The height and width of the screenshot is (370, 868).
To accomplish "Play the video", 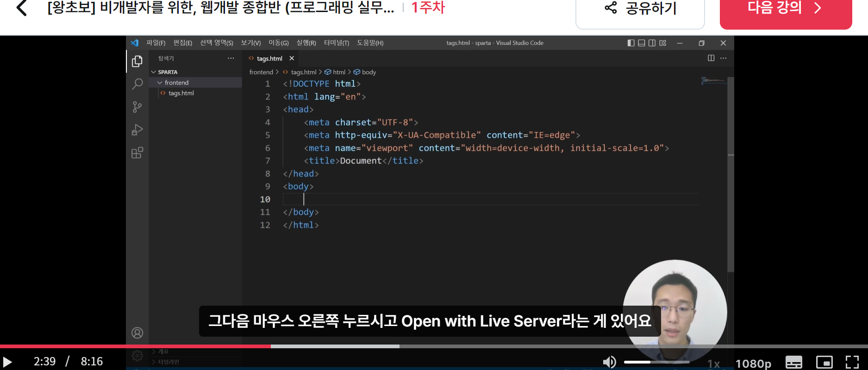I will coord(7,362).
